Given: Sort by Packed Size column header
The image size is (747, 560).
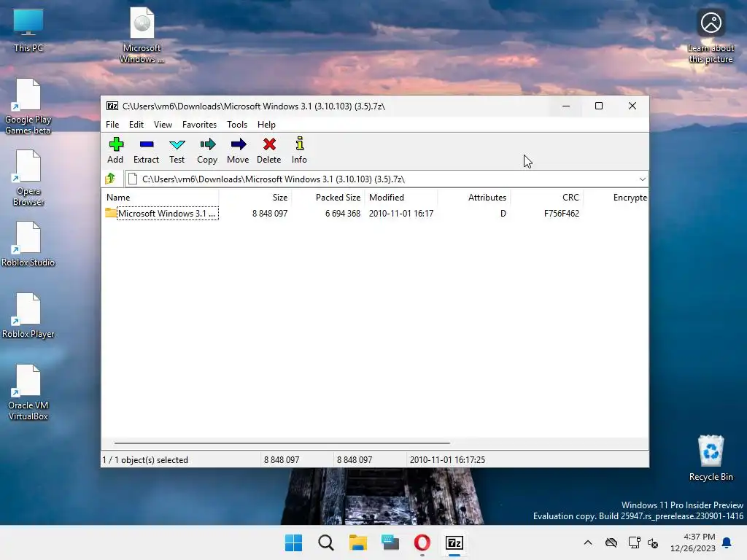Looking at the screenshot, I should tap(328, 198).
